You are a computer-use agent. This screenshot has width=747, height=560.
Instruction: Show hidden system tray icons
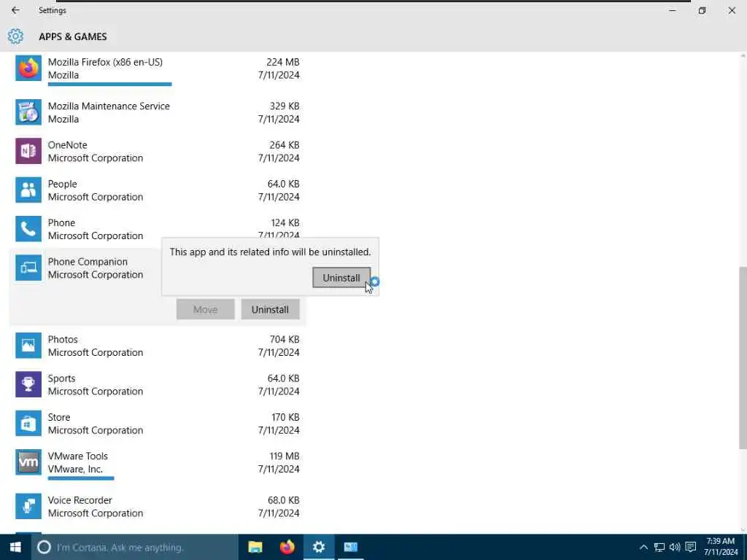pos(643,547)
